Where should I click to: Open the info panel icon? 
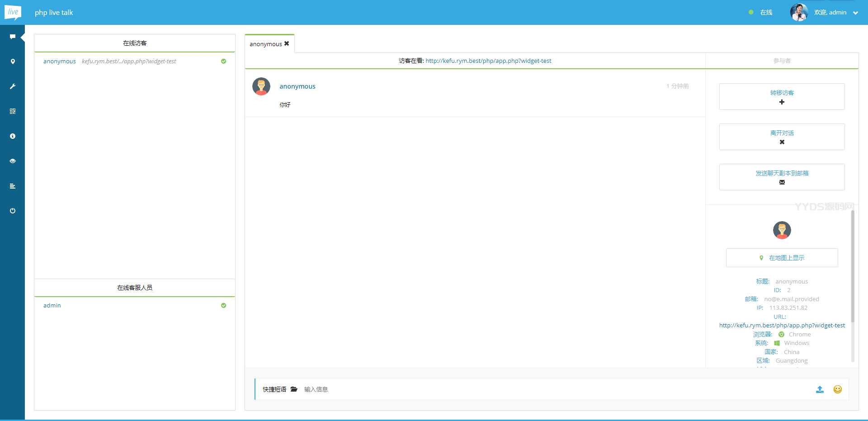tap(13, 136)
